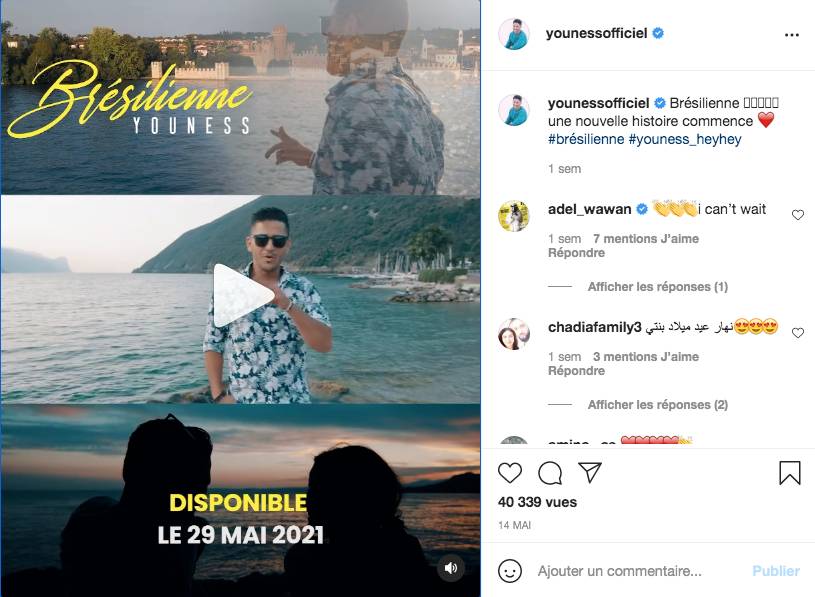Like the post with the heart icon
The height and width of the screenshot is (597, 815).
click(509, 473)
